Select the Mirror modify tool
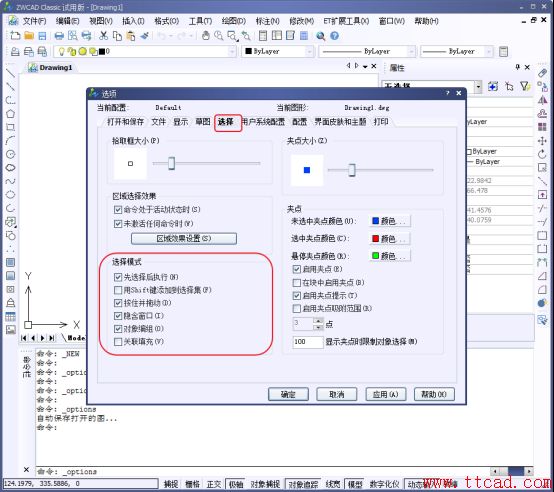Screen dimensions: 554x492 (x=542, y=100)
